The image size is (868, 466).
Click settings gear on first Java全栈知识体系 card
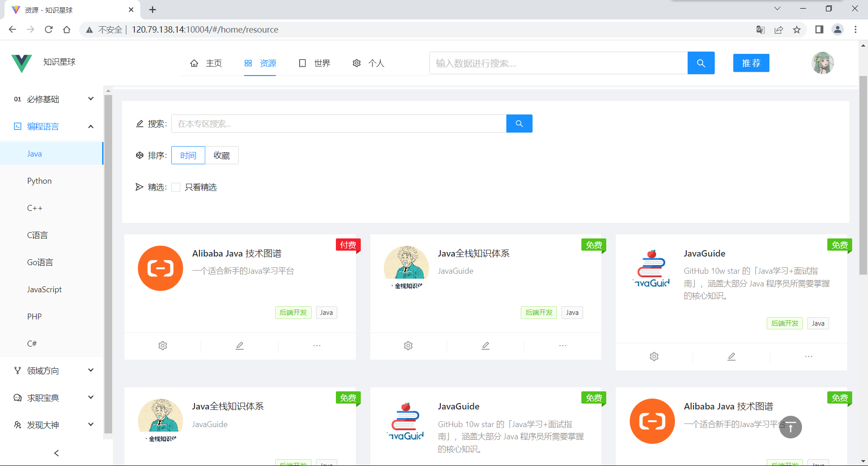pyautogui.click(x=408, y=346)
